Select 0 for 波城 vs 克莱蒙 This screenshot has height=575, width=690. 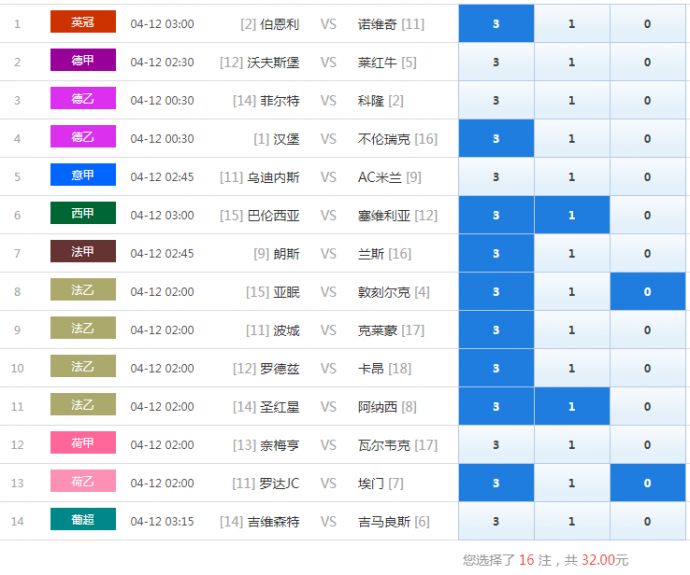648,330
